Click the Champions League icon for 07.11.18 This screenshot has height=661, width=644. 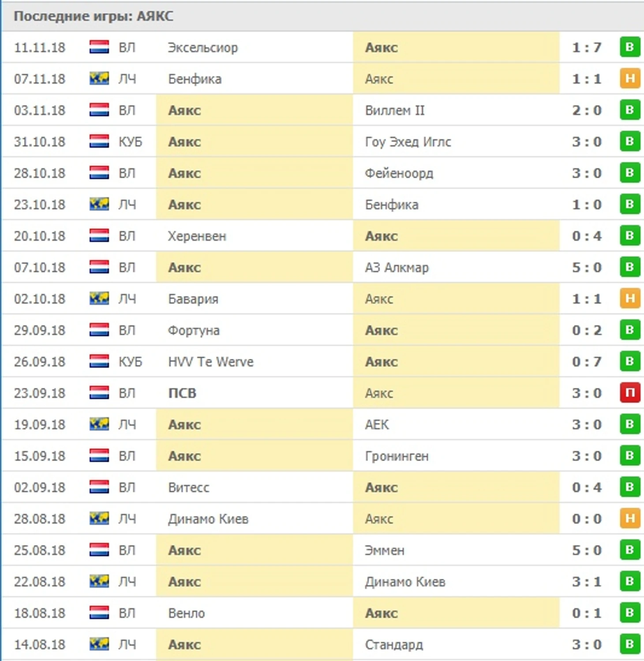pos(99,79)
